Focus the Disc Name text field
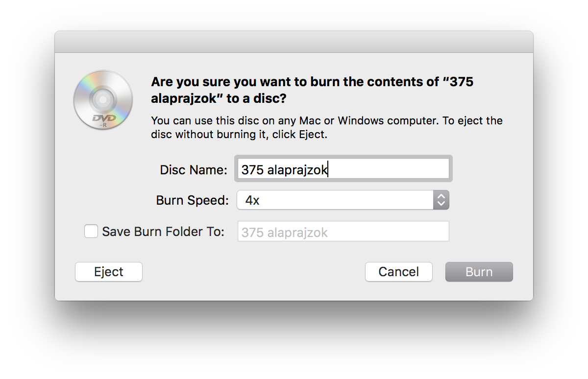Viewport: 588px width, 379px height. 343,169
